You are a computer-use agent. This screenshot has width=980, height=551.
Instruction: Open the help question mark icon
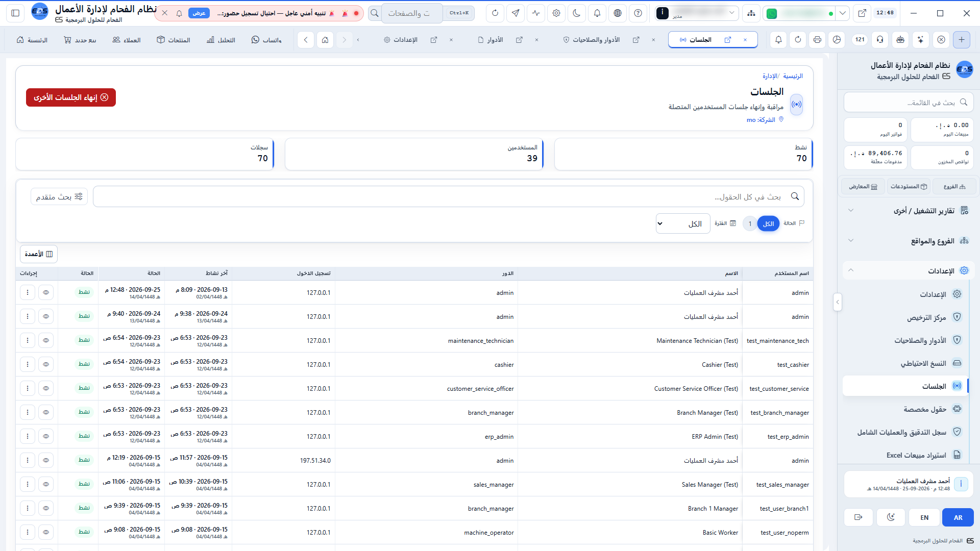(638, 13)
